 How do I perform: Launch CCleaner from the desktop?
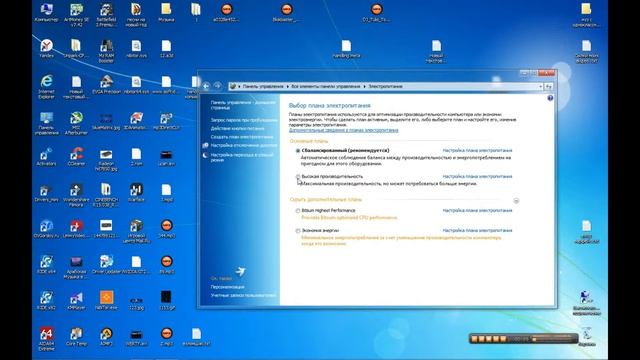click(x=76, y=156)
